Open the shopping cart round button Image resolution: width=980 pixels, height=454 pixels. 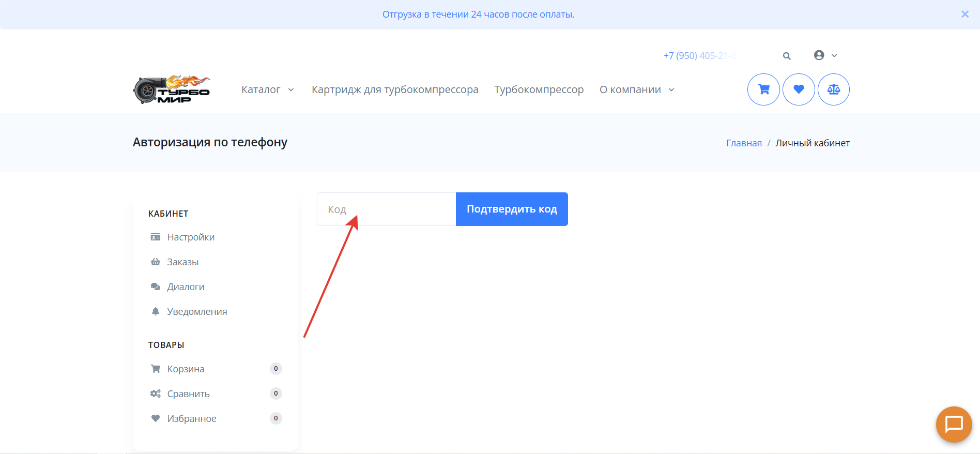763,89
